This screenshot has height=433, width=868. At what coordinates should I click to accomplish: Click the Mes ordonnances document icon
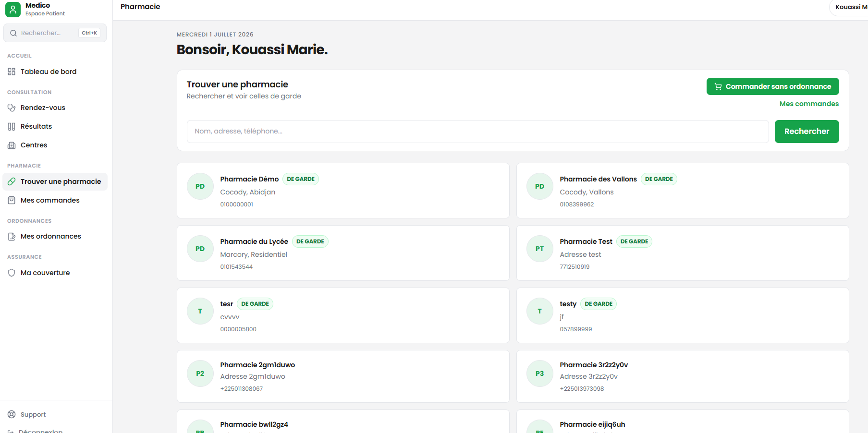(x=12, y=236)
